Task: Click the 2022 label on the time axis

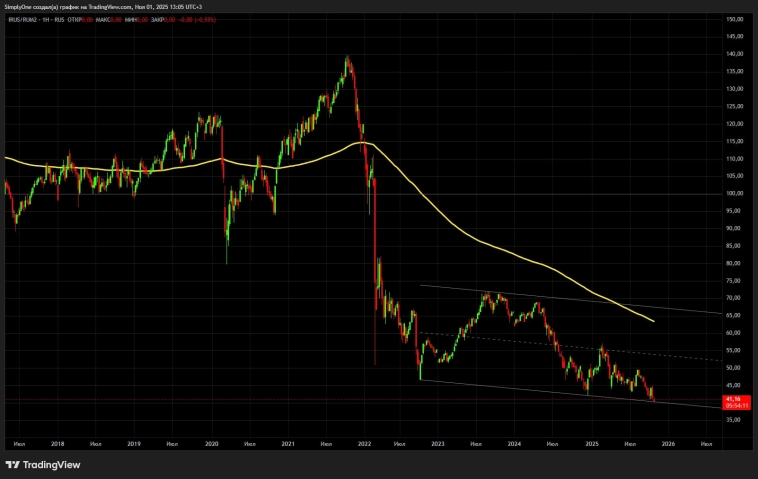Action: 364,444
